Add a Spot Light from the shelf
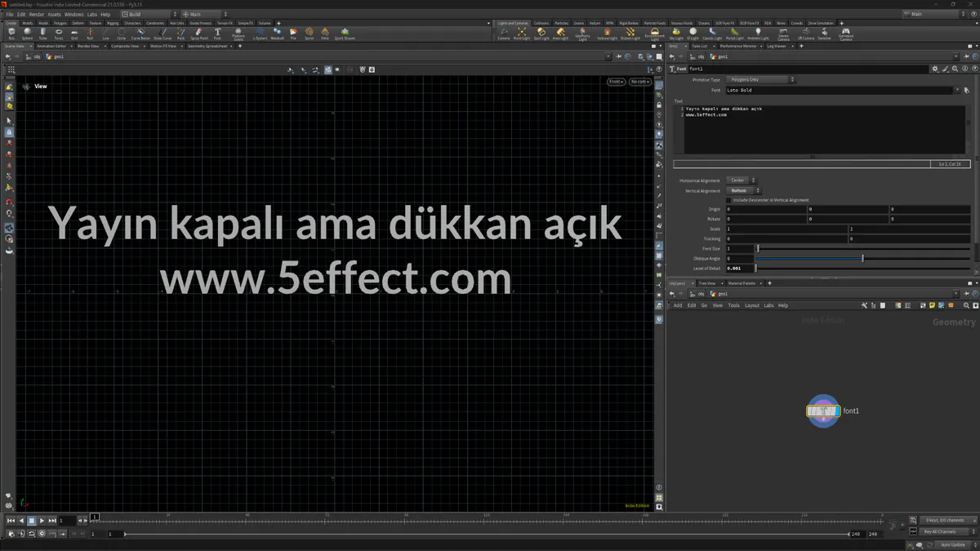980x551 pixels. point(541,33)
